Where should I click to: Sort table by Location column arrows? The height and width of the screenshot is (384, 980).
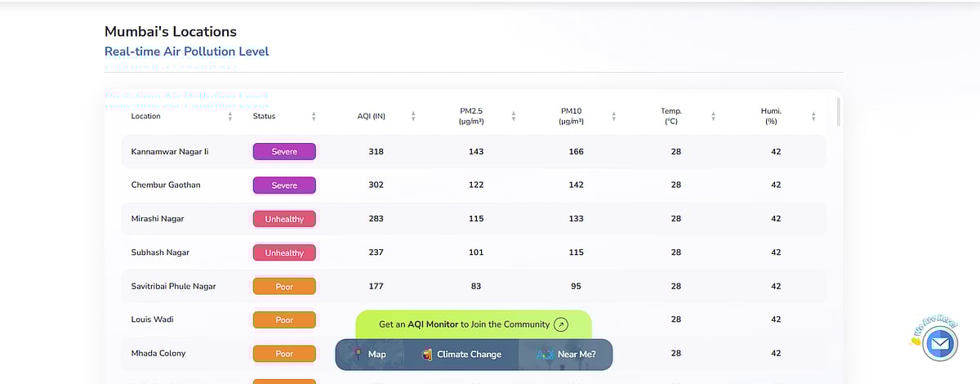pos(230,116)
